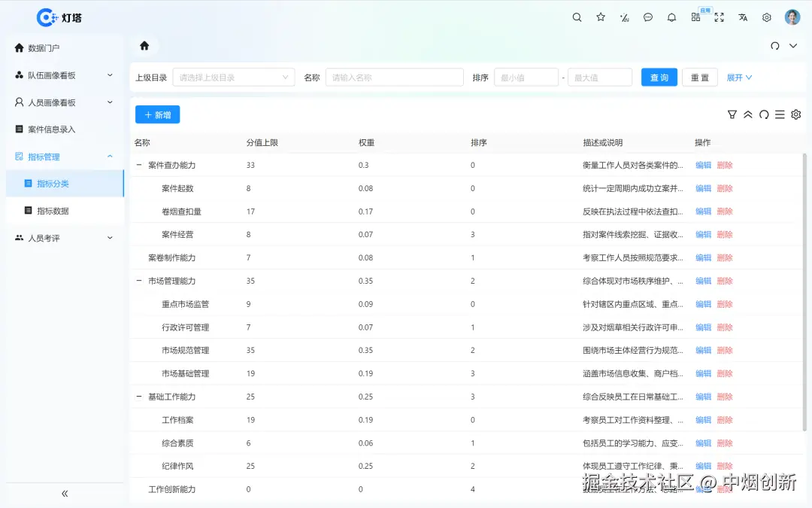Click the 查询 search button

[659, 77]
